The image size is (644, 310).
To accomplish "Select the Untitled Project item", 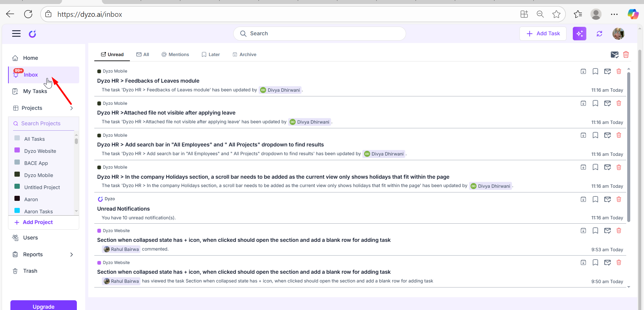I will (x=42, y=187).
